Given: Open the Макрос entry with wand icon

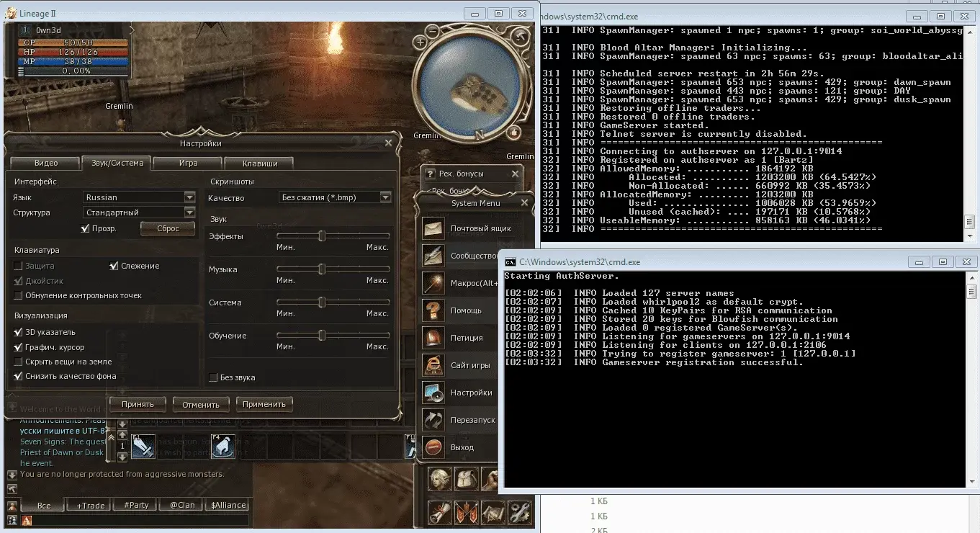Looking at the screenshot, I should point(461,283).
